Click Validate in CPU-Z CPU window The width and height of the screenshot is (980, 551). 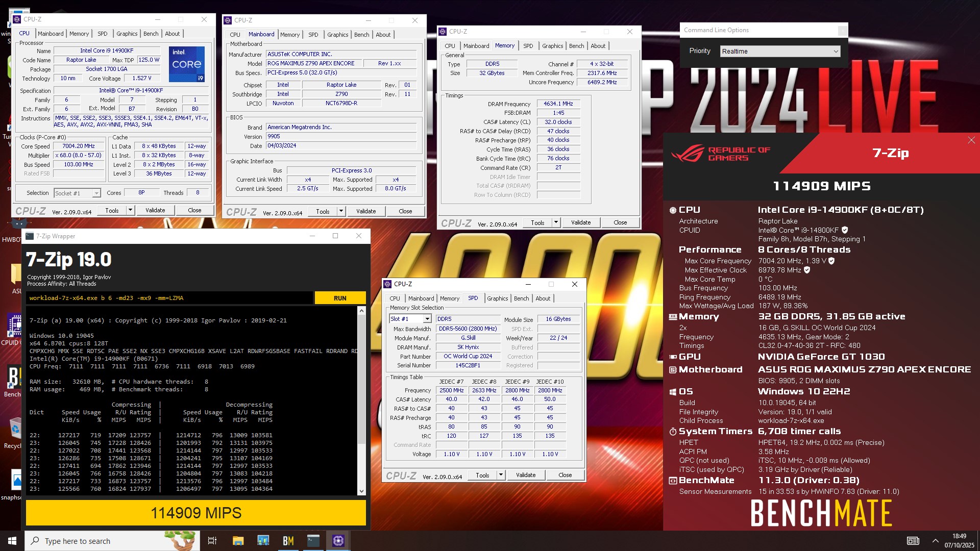(x=155, y=210)
